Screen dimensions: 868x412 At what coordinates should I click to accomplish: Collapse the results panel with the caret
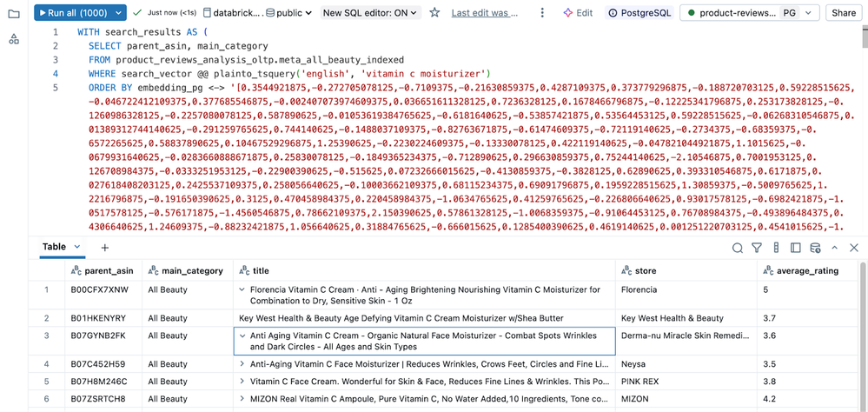tap(834, 248)
